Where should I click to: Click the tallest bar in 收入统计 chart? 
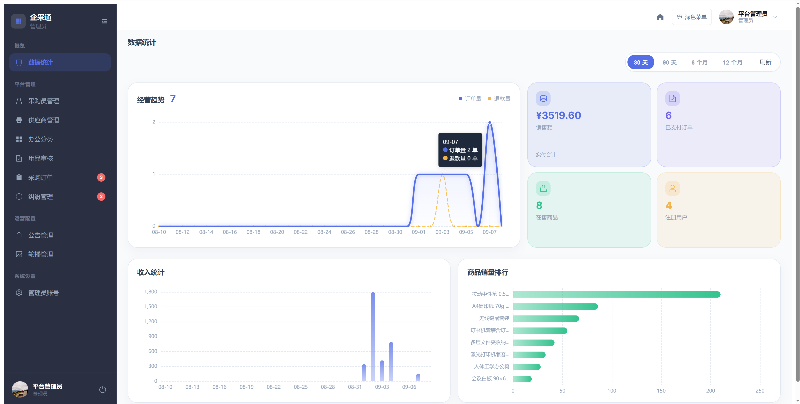373,337
